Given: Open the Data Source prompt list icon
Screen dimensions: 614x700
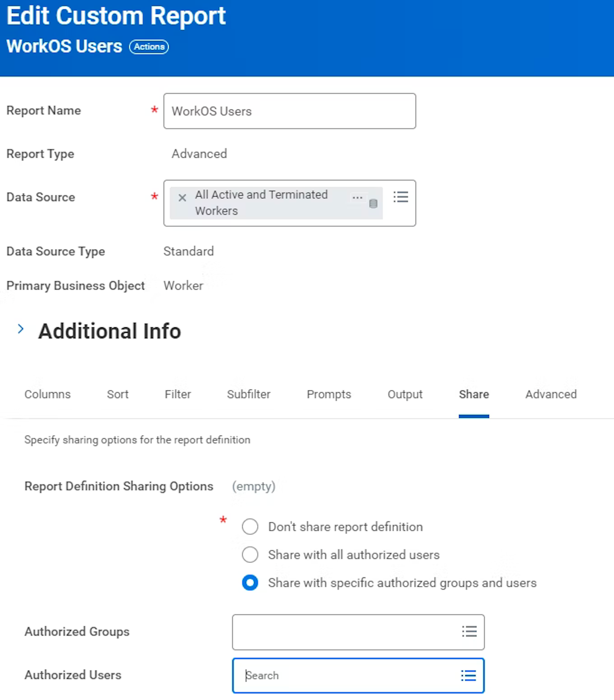Looking at the screenshot, I should click(x=400, y=197).
